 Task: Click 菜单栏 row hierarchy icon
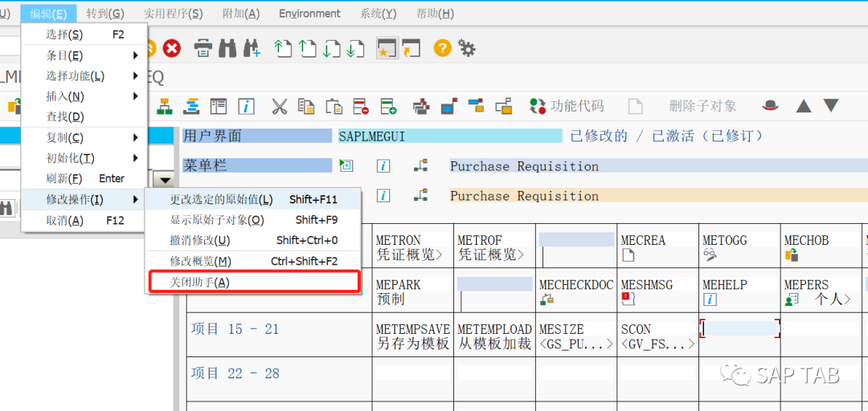click(420, 165)
